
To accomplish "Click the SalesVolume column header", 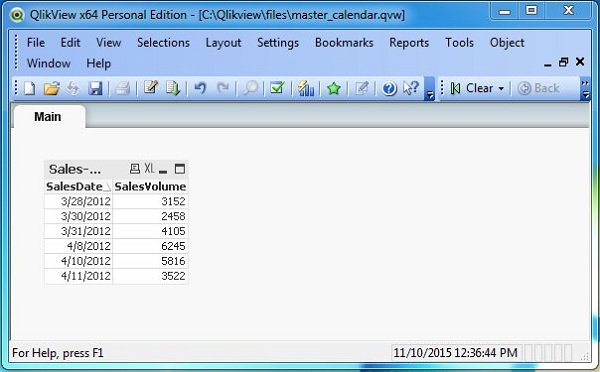I will coord(150,187).
